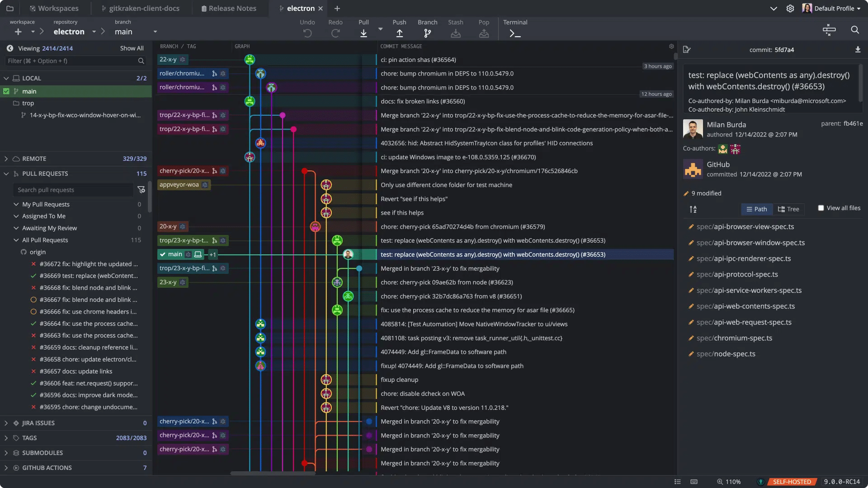The image size is (868, 488).
Task: Undo the last action
Action: [x=307, y=33]
